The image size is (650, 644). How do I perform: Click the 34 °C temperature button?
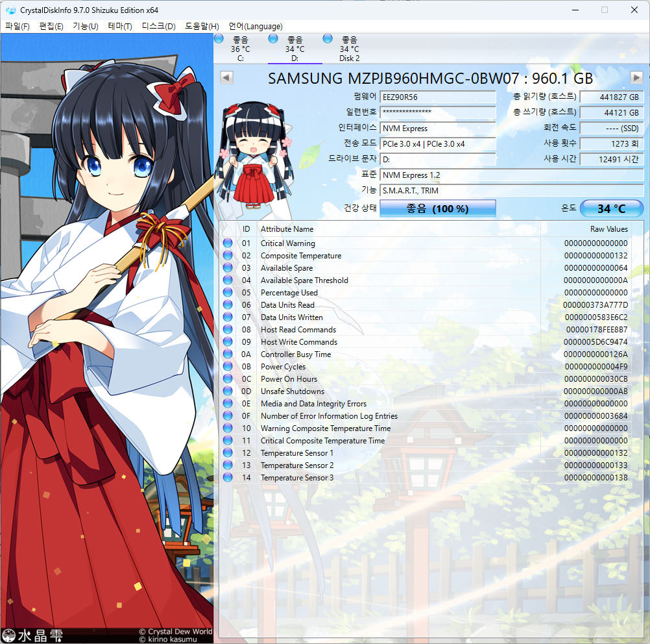click(x=611, y=209)
